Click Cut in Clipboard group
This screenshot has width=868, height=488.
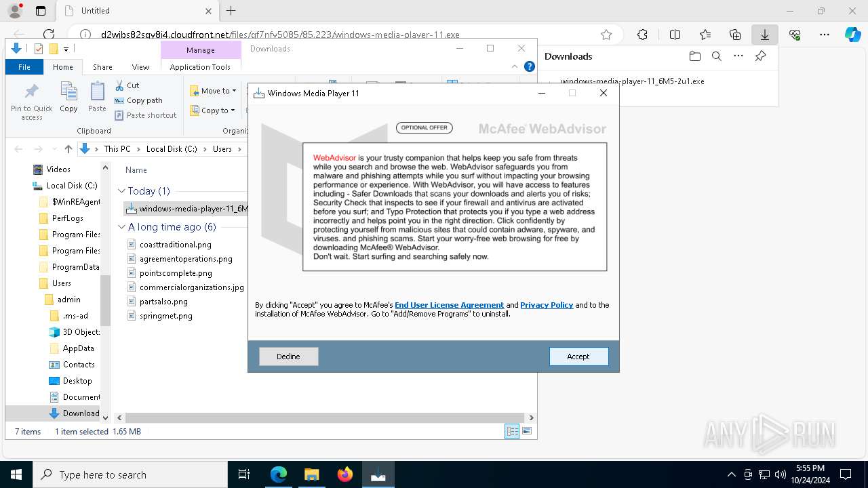point(127,85)
